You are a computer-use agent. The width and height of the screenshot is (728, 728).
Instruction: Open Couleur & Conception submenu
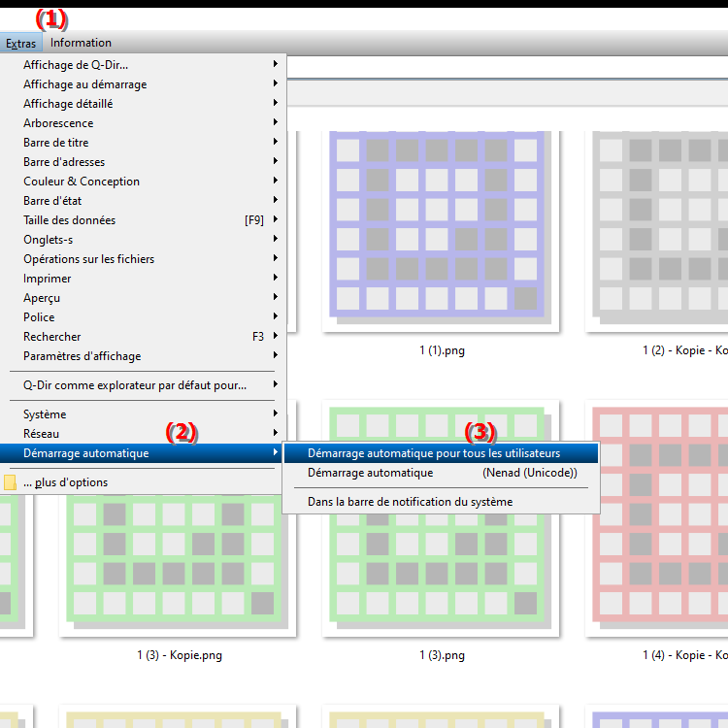coord(143,182)
